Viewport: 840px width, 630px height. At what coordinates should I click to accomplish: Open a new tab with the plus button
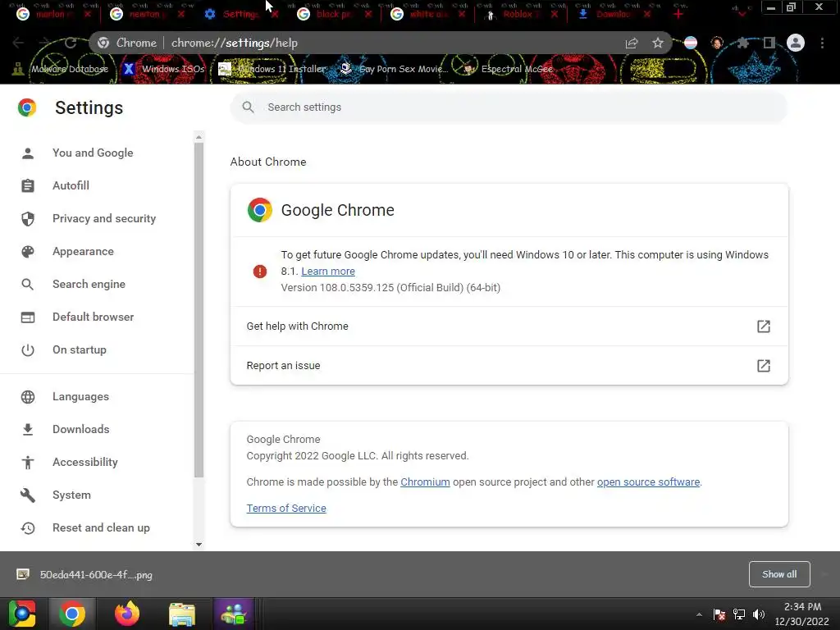click(x=678, y=14)
